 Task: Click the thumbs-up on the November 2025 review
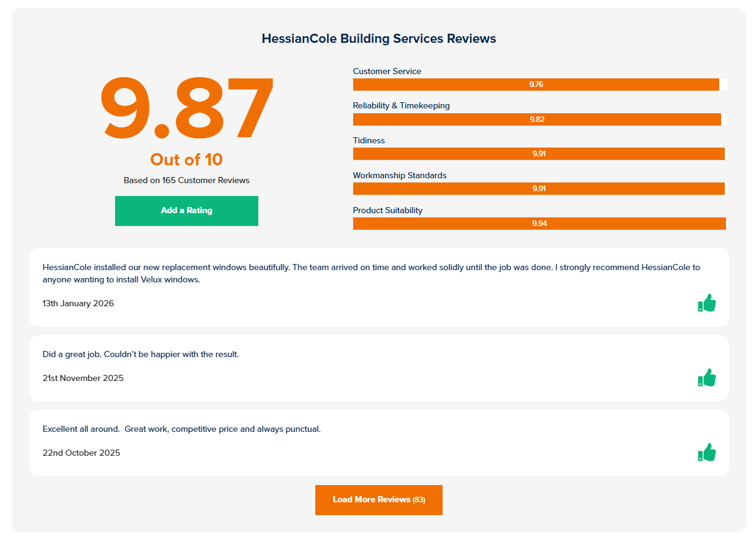point(707,377)
